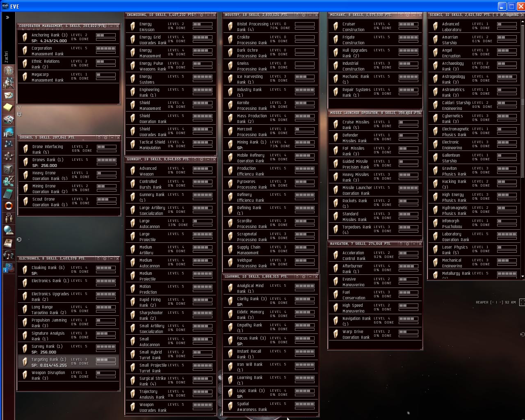Click the Cruise Missiles skill book icon

(x=336, y=125)
